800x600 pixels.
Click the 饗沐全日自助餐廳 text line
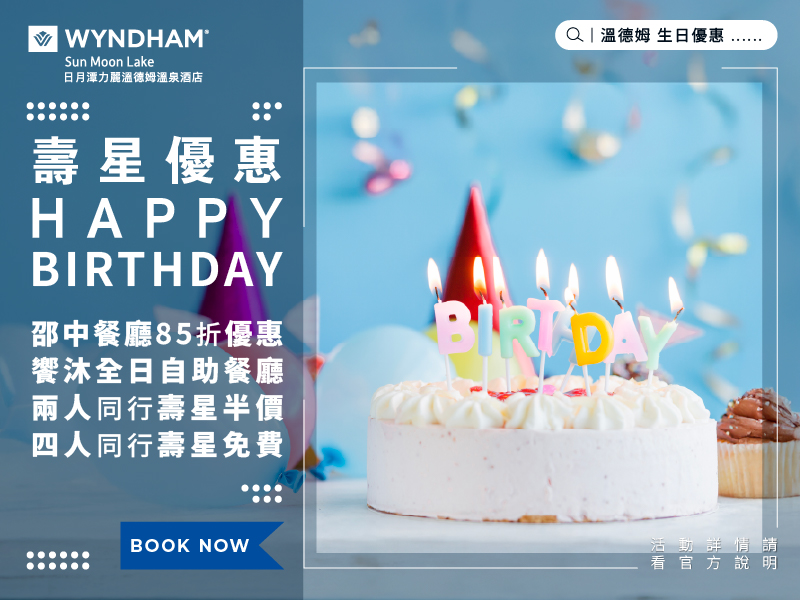[x=157, y=371]
